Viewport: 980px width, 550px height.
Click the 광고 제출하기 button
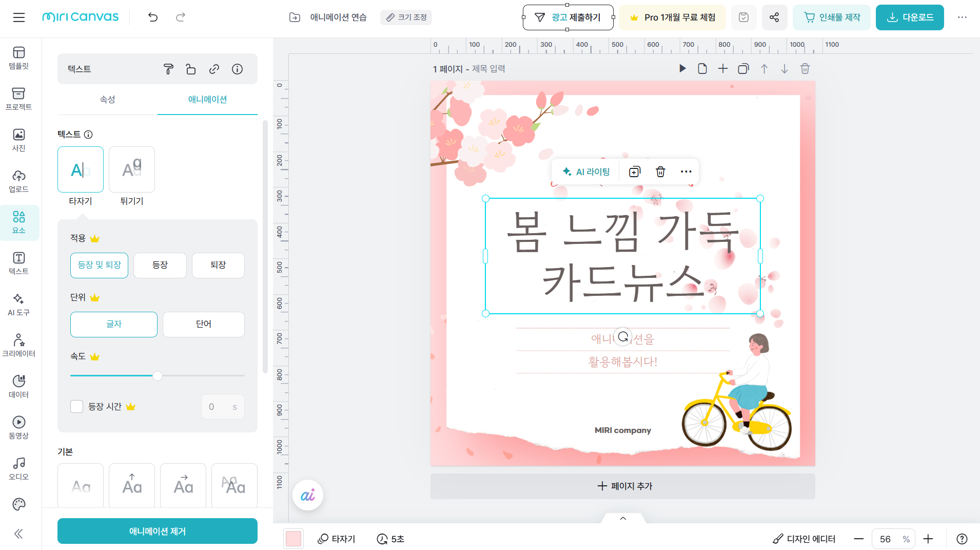(x=568, y=17)
